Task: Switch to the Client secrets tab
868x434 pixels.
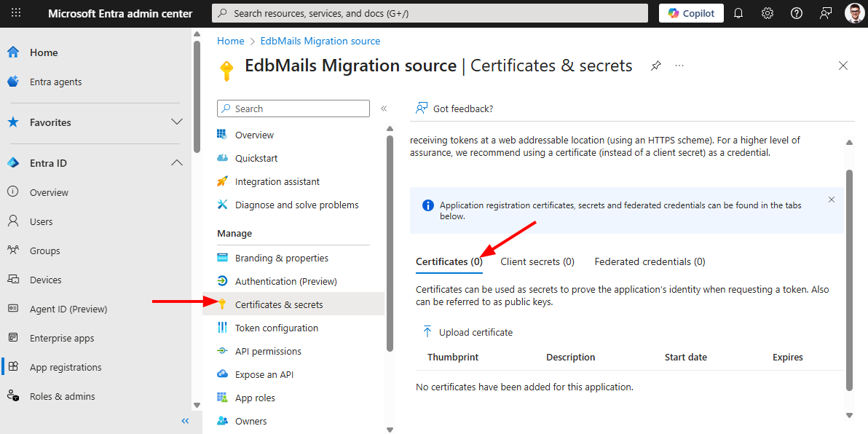Action: click(x=537, y=261)
